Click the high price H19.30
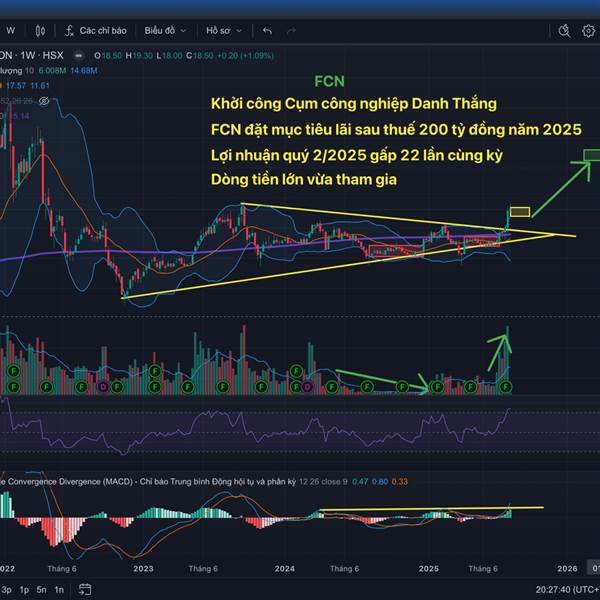Image resolution: width=600 pixels, height=600 pixels. click(139, 56)
